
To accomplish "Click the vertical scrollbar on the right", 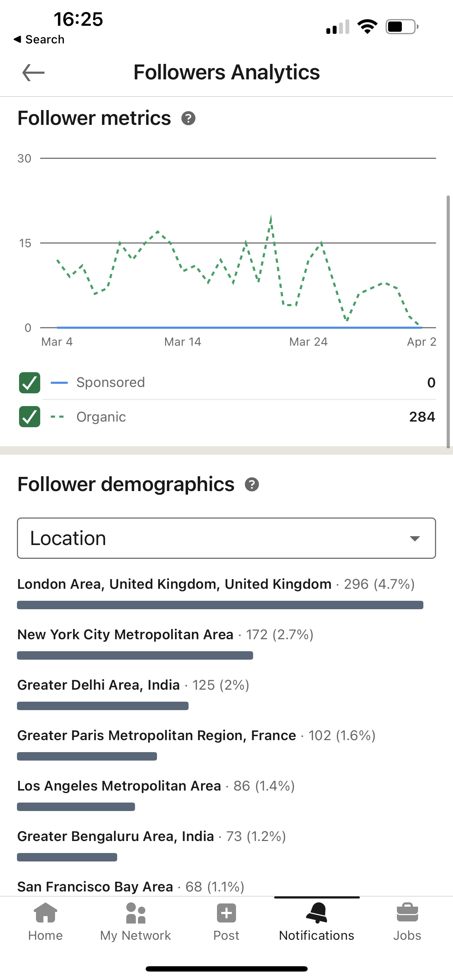I will [x=448, y=322].
